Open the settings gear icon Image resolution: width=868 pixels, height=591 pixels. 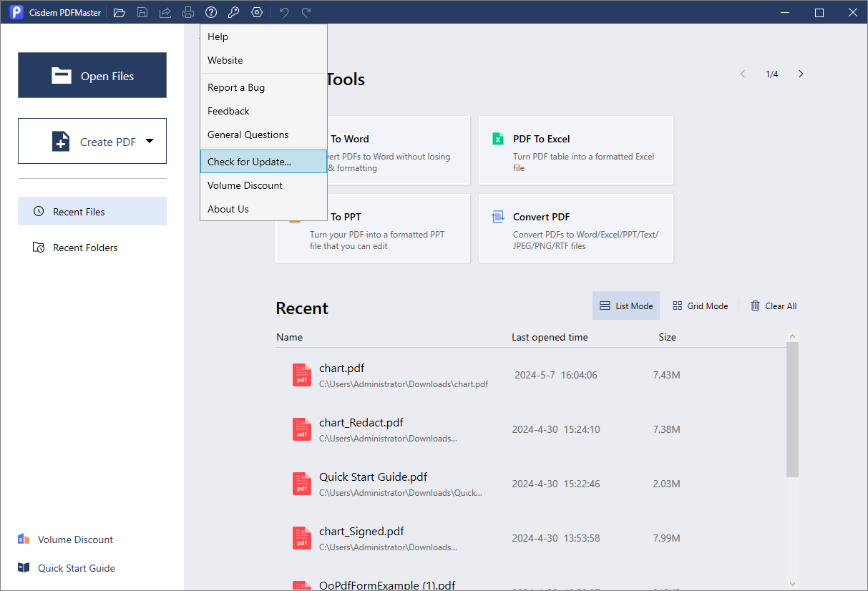pos(257,12)
